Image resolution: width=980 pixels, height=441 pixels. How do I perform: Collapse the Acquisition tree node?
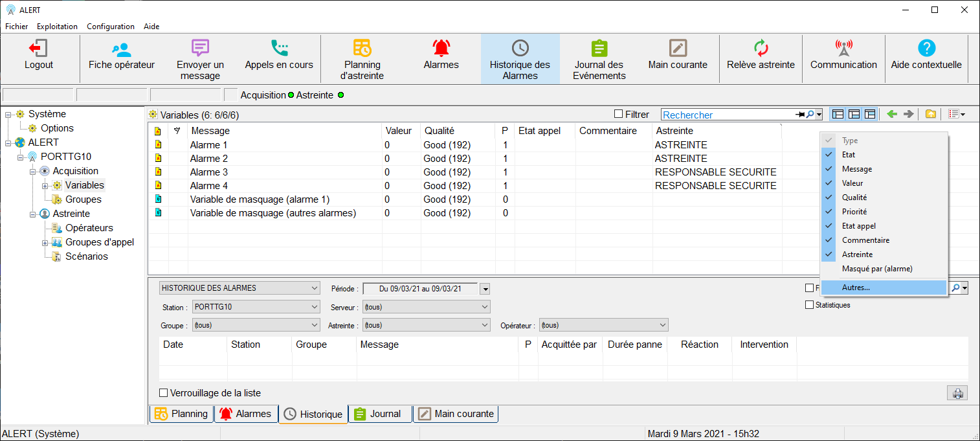pyautogui.click(x=32, y=172)
